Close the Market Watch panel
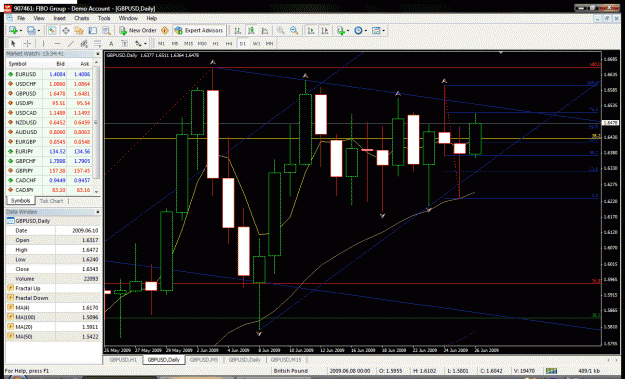 [98, 53]
